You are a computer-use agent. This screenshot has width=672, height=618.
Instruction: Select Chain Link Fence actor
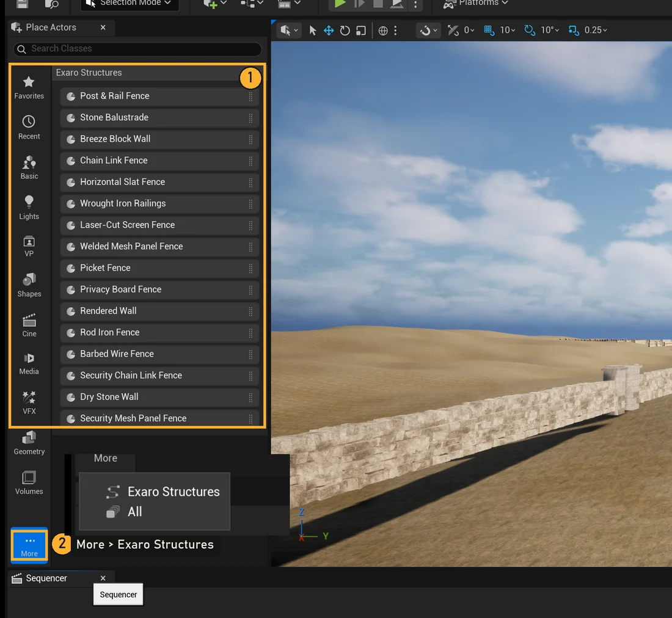(159, 161)
